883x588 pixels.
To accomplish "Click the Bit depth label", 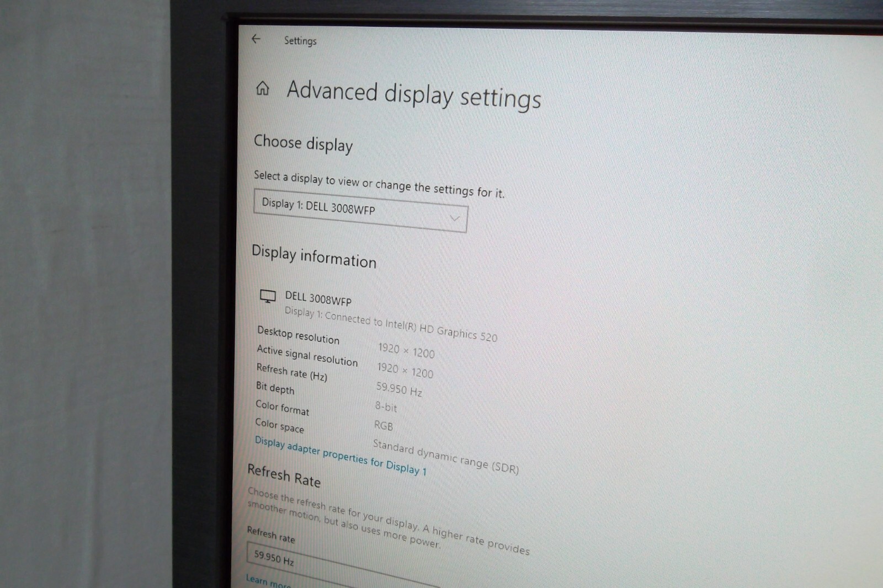I will (275, 388).
